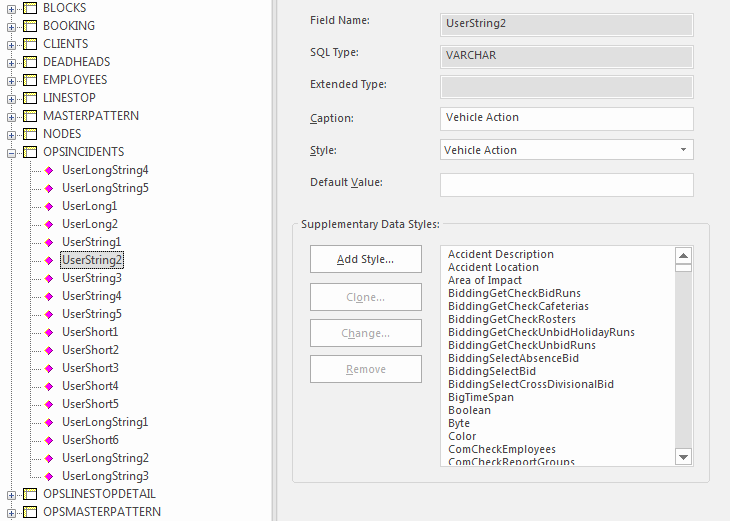
Task: Expand the OPSMASTERPATTERN table node
Action: pyautogui.click(x=11, y=514)
